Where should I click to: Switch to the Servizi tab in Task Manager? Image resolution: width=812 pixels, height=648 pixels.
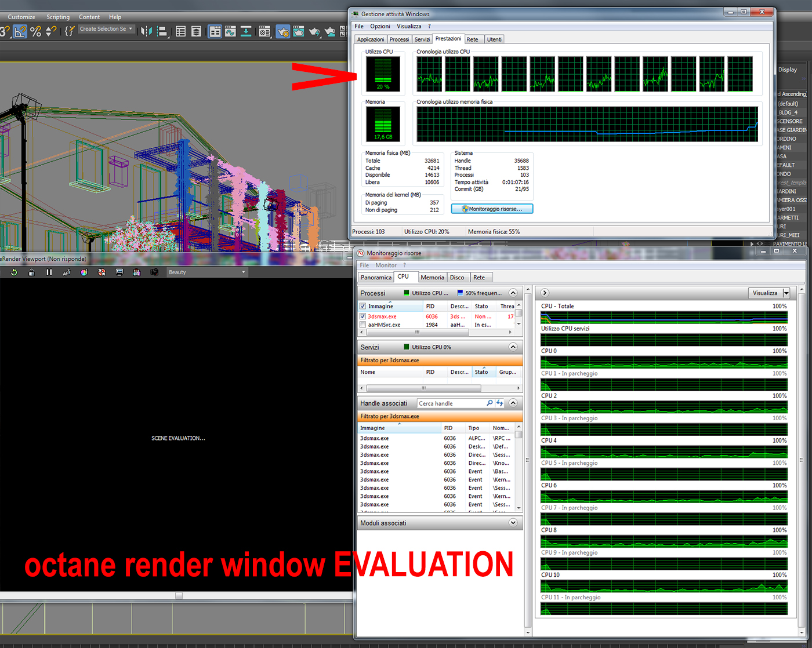(422, 39)
